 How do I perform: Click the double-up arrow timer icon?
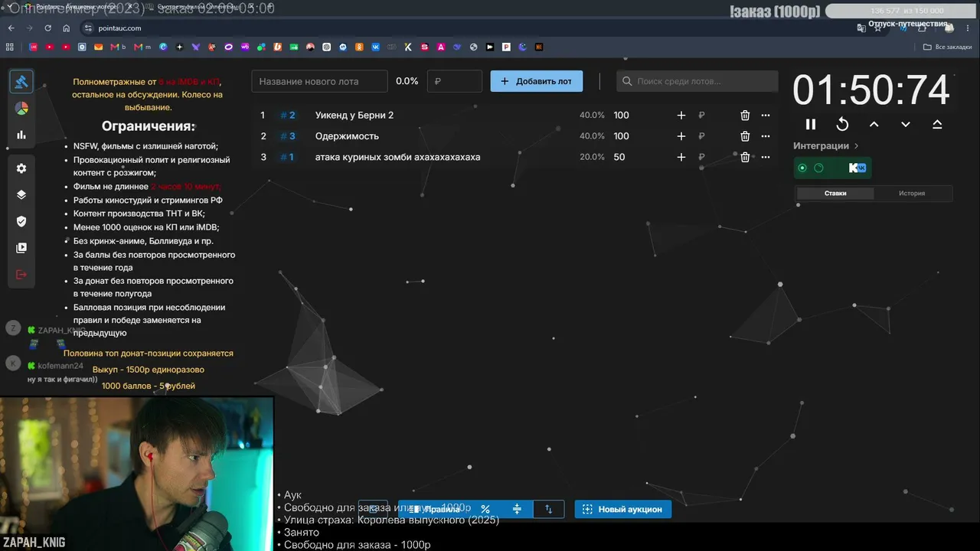(937, 124)
